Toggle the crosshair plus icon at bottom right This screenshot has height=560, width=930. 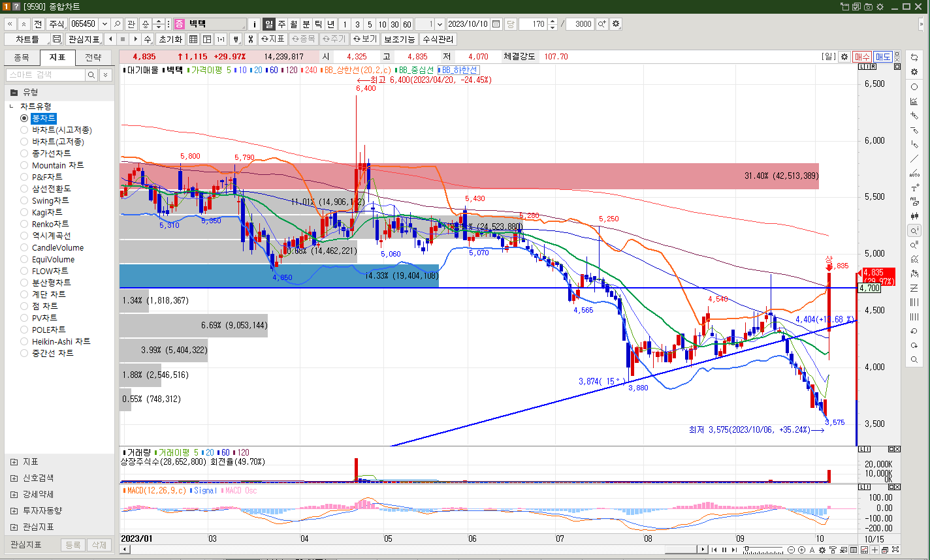[875, 550]
